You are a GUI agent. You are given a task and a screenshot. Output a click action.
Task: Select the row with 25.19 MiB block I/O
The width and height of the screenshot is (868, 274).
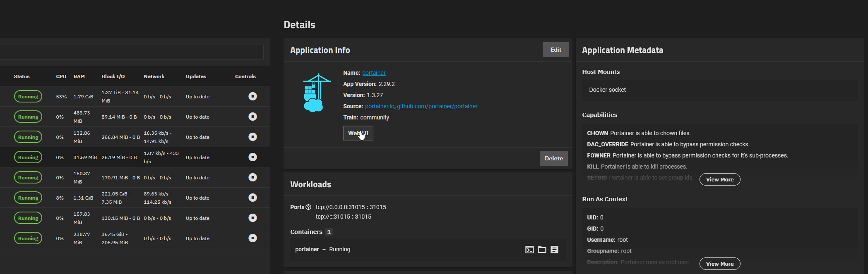tap(135, 157)
